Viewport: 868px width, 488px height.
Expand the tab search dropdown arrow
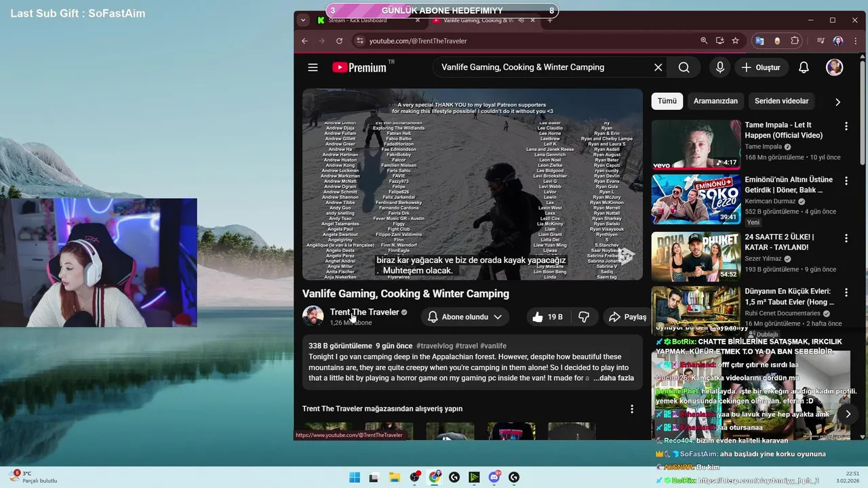[x=303, y=20]
